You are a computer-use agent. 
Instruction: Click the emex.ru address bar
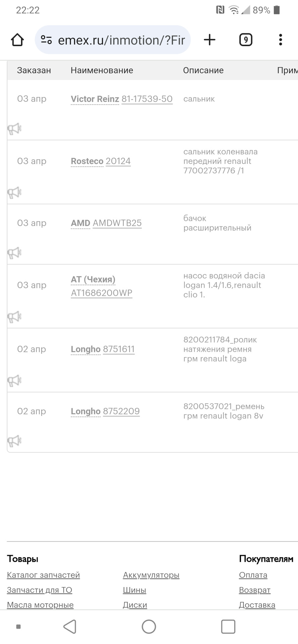click(113, 40)
